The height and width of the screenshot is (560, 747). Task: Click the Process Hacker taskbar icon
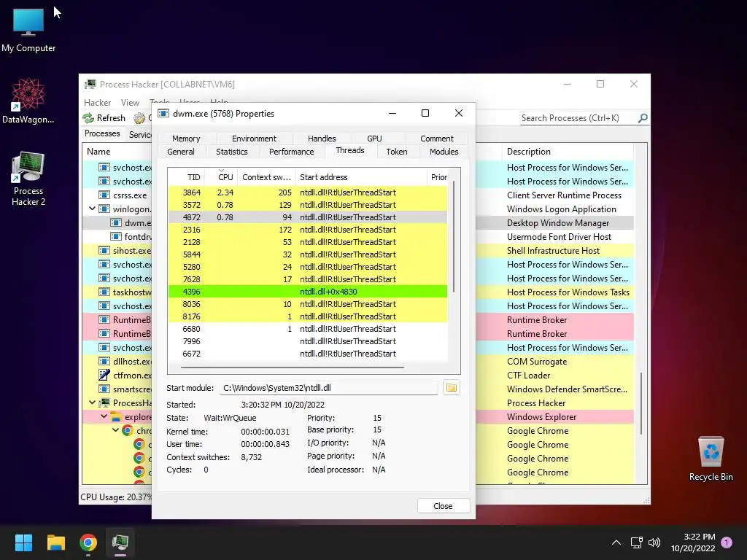tap(120, 542)
